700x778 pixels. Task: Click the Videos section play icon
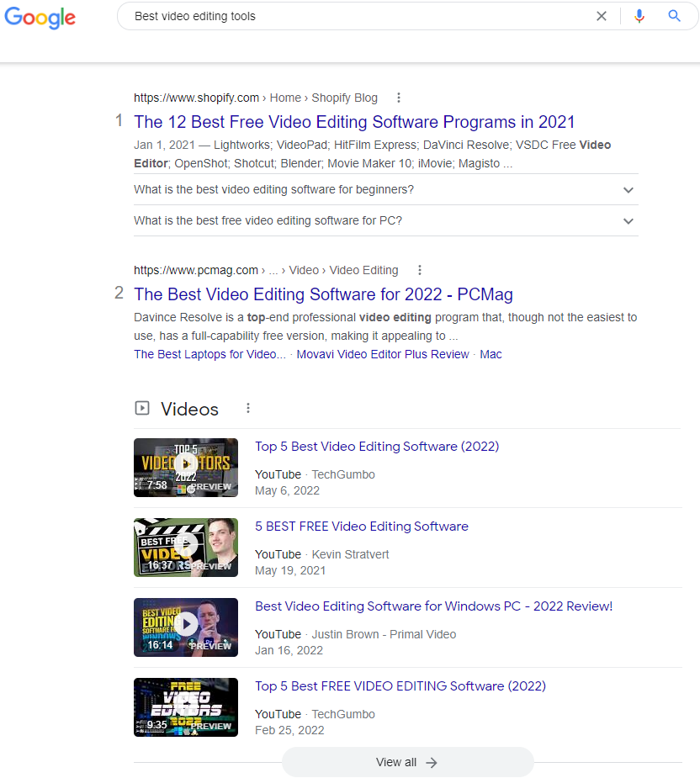142,409
